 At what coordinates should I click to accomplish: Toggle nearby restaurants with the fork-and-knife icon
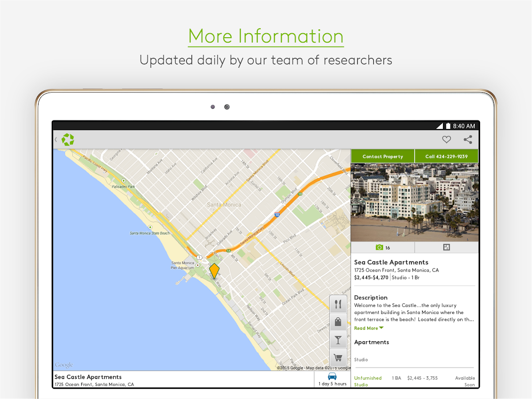coord(338,304)
